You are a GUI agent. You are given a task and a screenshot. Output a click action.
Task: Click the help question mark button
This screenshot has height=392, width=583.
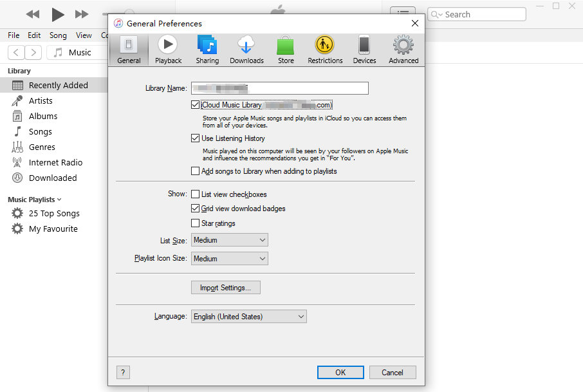[x=123, y=372]
